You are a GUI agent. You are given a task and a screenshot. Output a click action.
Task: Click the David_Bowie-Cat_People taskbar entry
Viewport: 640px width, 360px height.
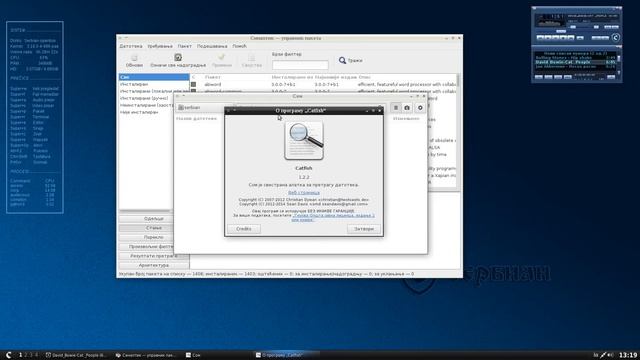(x=76, y=355)
